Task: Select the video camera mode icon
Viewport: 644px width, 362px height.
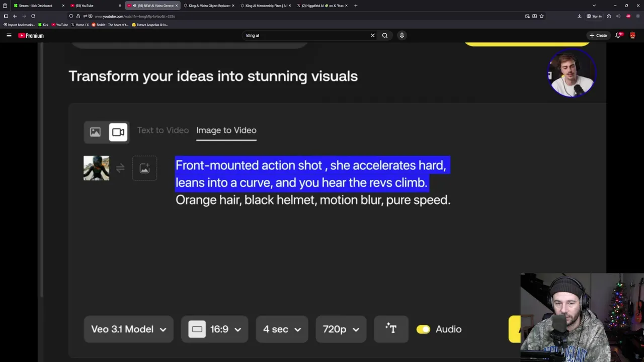Action: [118, 132]
